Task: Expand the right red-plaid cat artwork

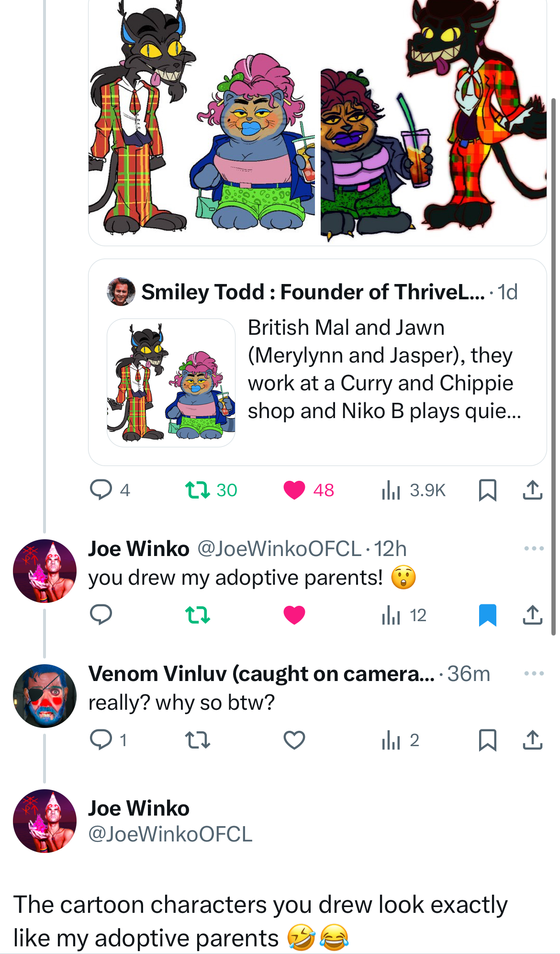Action: coord(433,120)
